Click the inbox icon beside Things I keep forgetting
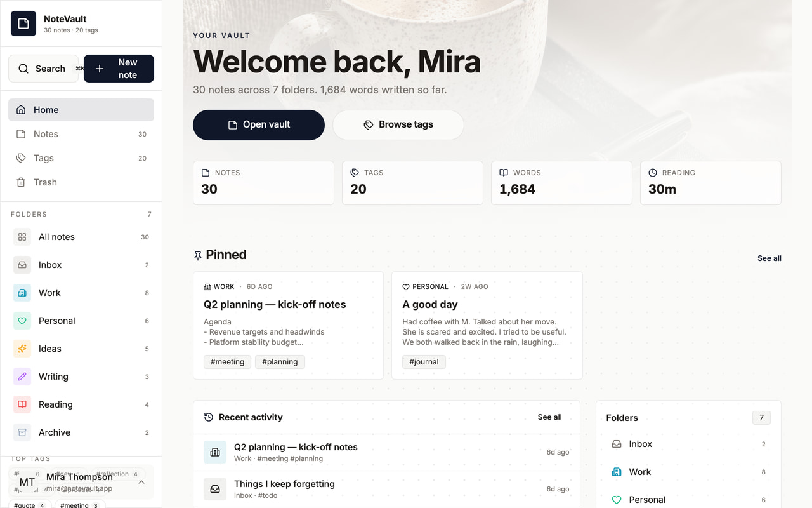Screen dimensions: 812x508 [215, 489]
